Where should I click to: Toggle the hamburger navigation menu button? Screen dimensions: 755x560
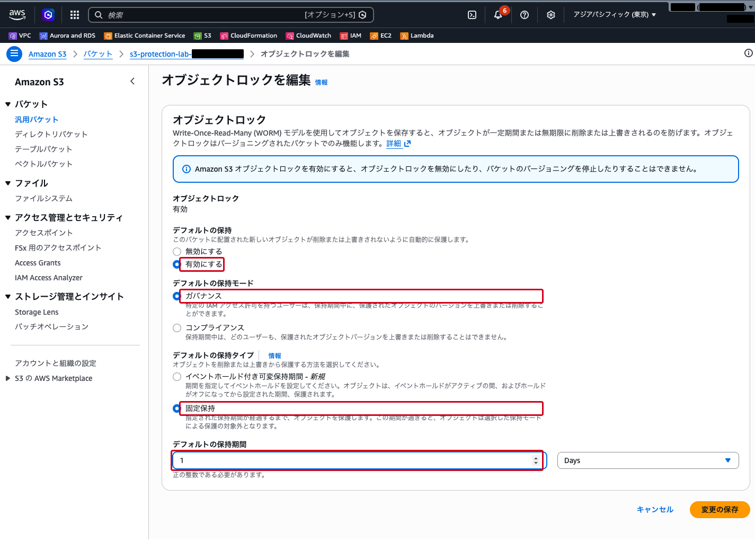tap(14, 54)
